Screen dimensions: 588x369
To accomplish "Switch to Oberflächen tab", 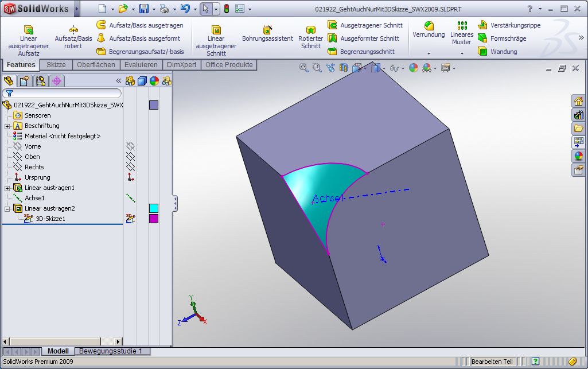I will (x=96, y=64).
